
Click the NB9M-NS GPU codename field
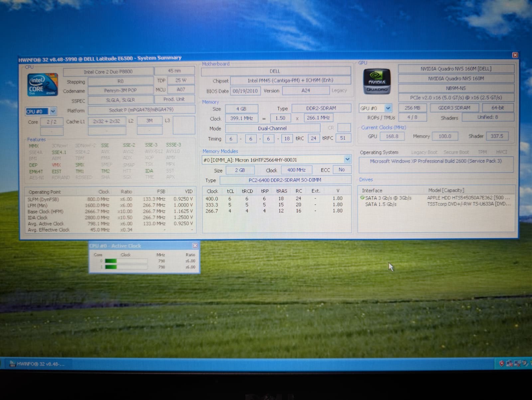coord(456,88)
